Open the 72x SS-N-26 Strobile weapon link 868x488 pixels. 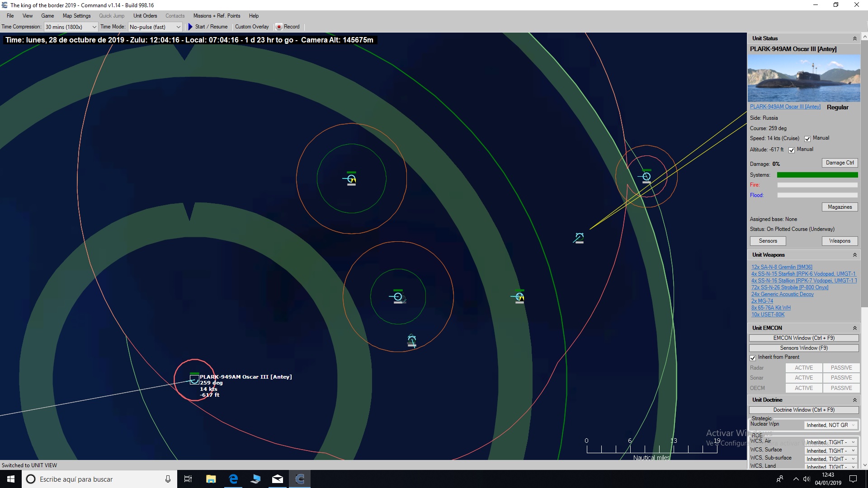pyautogui.click(x=789, y=287)
